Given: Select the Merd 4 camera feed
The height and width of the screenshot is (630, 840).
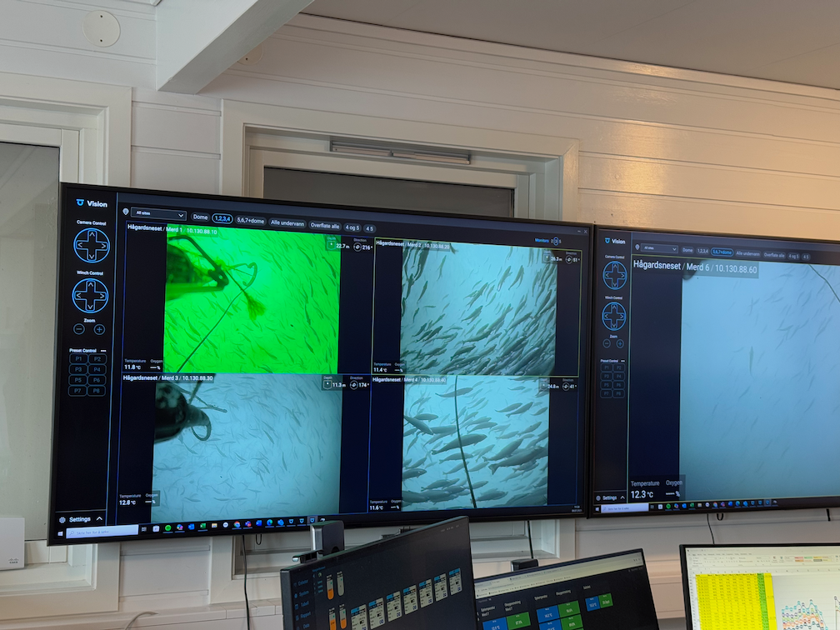Looking at the screenshot, I should click(475, 443).
